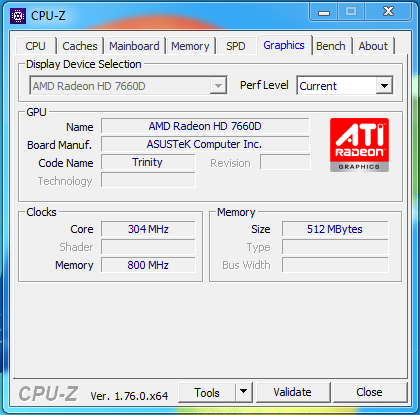Click the Validate button
The height and width of the screenshot is (415, 420).
292,392
